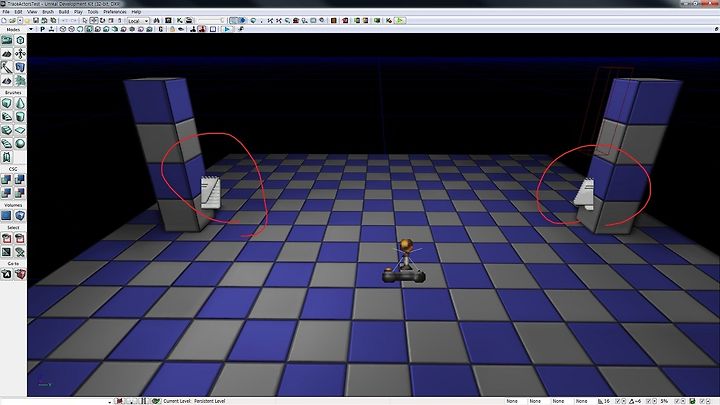Select the Note actor beside right pillar

pyautogui.click(x=585, y=195)
